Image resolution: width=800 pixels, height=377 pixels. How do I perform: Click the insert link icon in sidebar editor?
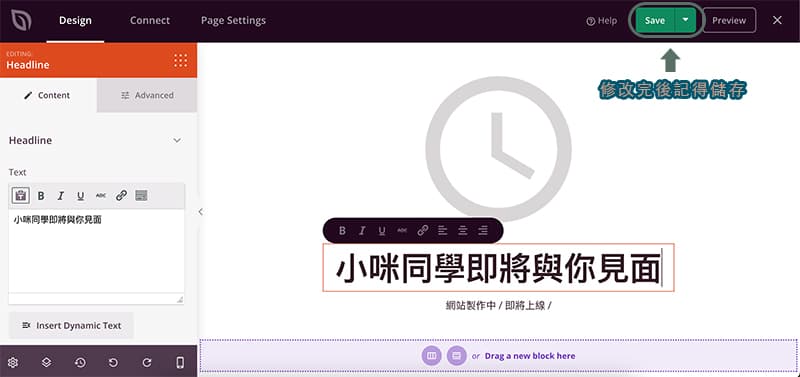[x=121, y=195]
